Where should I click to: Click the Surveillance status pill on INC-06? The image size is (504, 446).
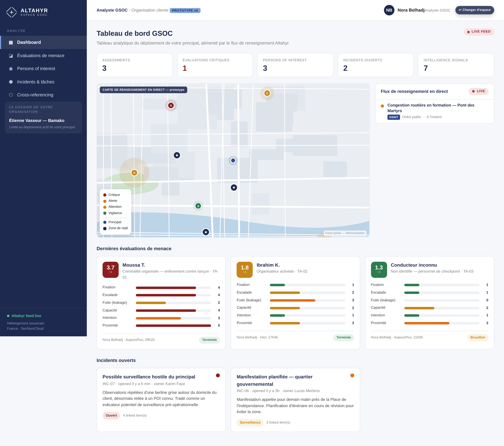(x=250, y=423)
